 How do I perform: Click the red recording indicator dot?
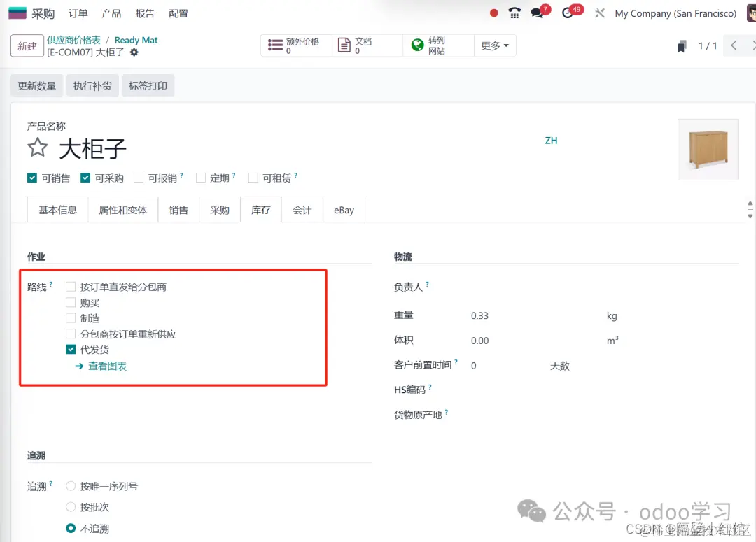coord(493,13)
